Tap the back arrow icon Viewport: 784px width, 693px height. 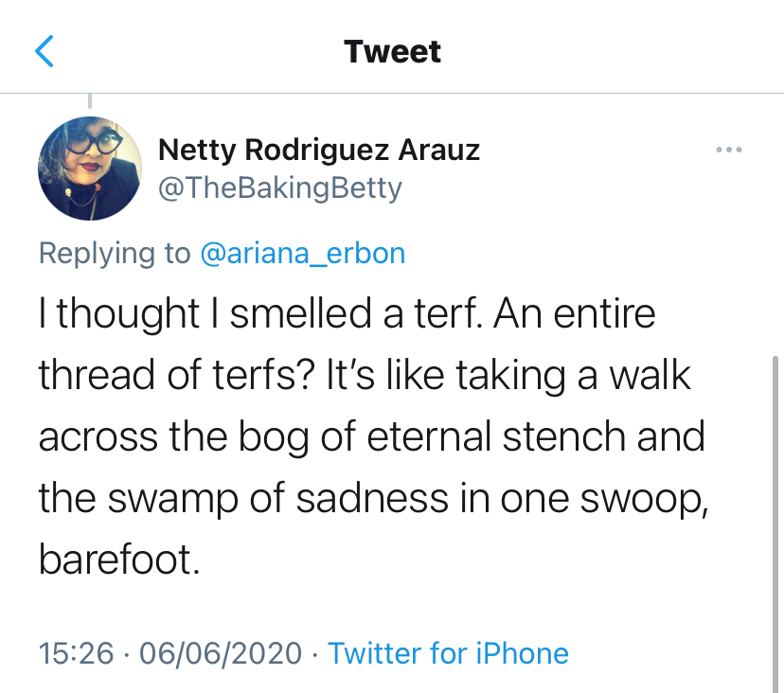(x=45, y=50)
